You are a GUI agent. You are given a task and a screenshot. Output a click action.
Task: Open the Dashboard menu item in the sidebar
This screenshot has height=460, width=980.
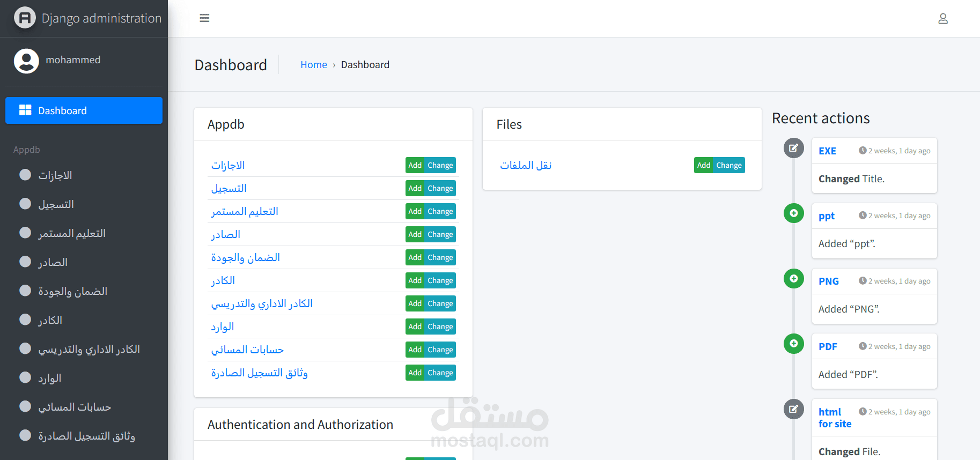click(84, 110)
